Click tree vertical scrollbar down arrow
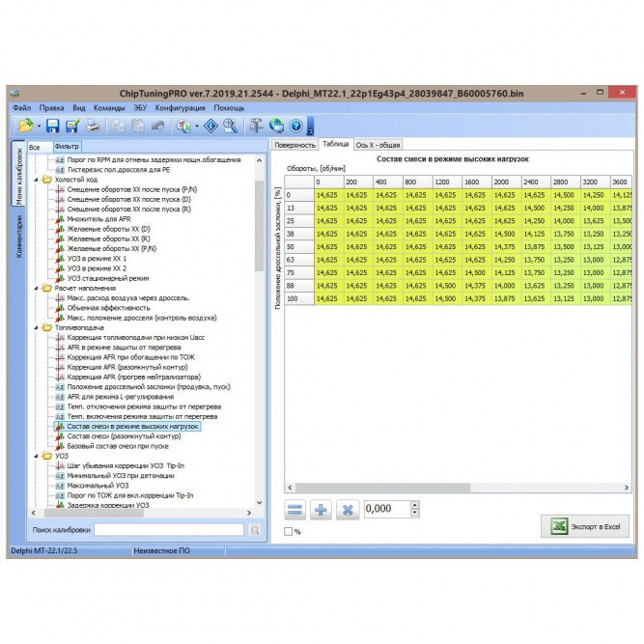Viewport: 644px width, 644px height. [x=259, y=502]
